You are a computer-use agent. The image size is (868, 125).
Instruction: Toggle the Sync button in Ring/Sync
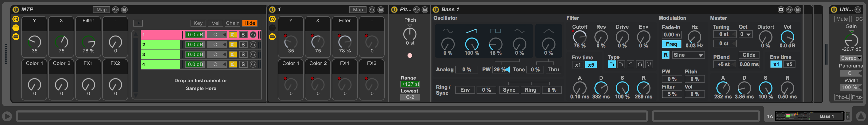point(509,90)
